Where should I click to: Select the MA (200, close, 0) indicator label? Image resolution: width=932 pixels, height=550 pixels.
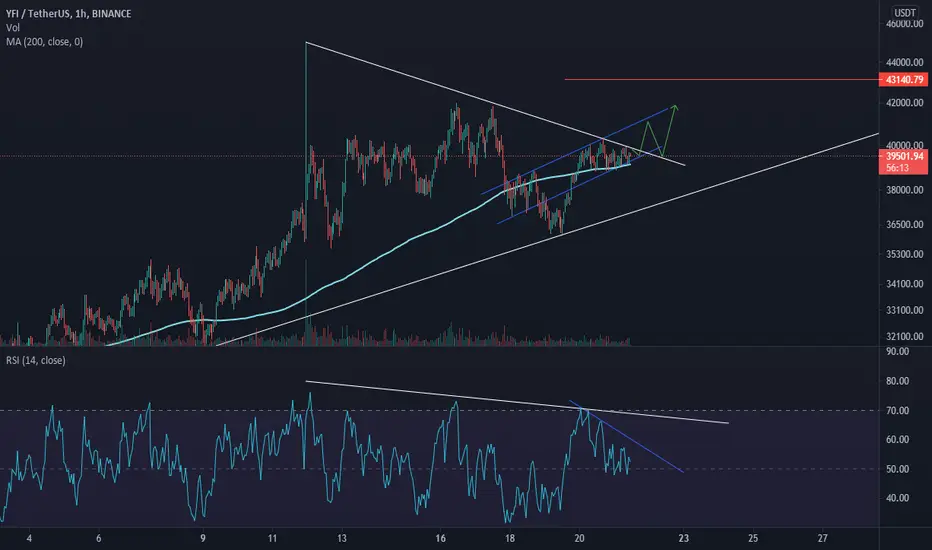click(x=45, y=42)
